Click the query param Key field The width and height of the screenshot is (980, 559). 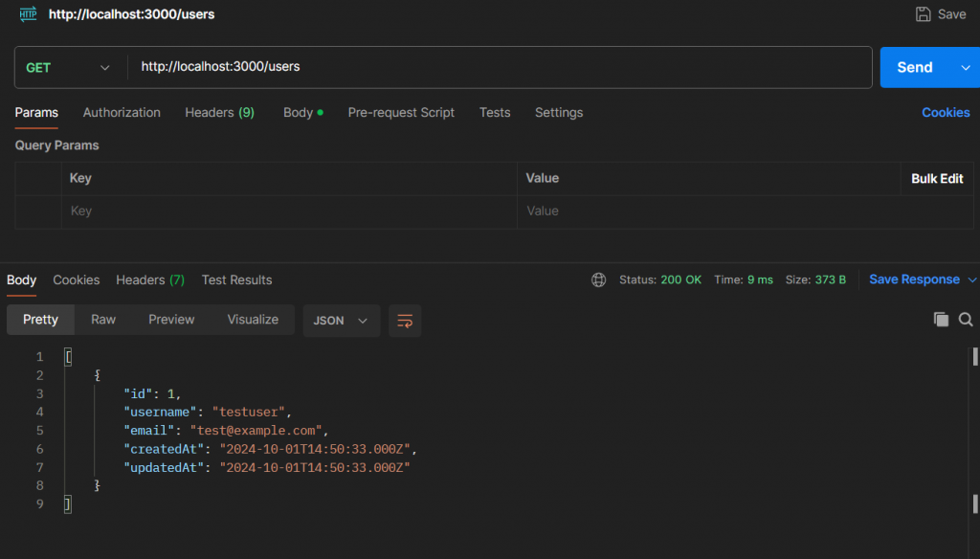pos(287,211)
